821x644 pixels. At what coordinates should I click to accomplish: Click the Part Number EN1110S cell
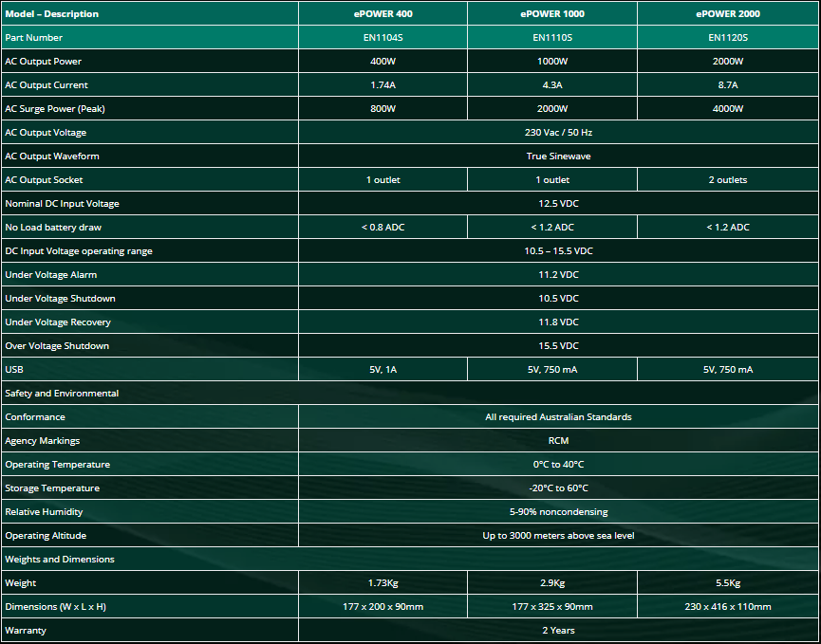(x=552, y=37)
